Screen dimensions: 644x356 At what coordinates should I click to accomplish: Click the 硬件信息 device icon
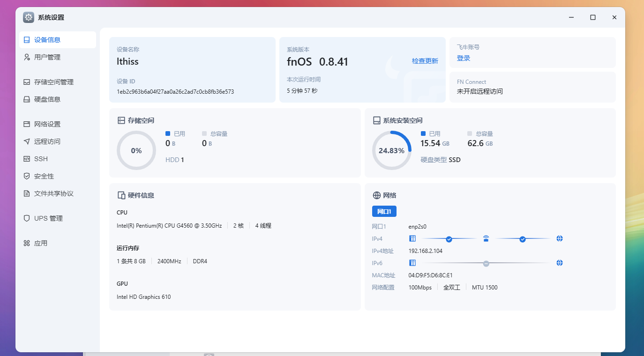121,195
